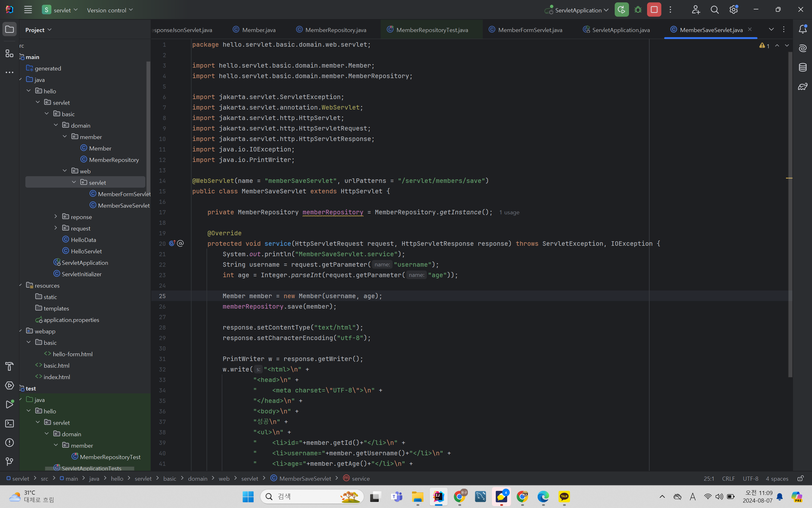
Task: Open the Run tool window
Action: 10,404
